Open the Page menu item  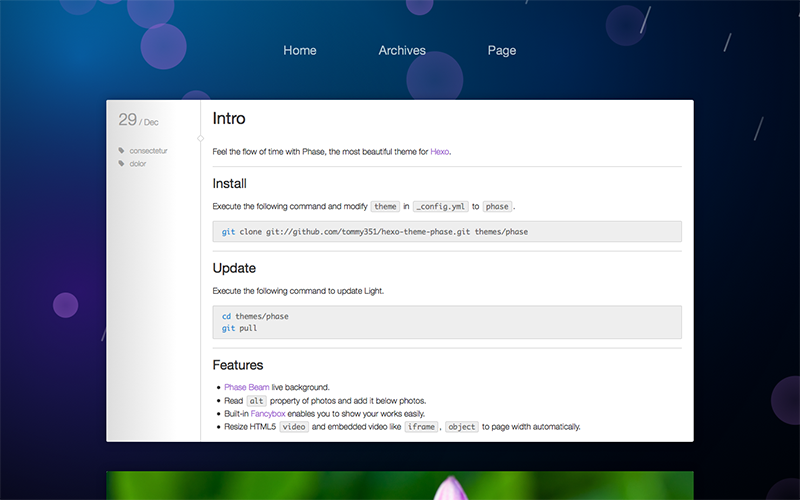(x=502, y=50)
